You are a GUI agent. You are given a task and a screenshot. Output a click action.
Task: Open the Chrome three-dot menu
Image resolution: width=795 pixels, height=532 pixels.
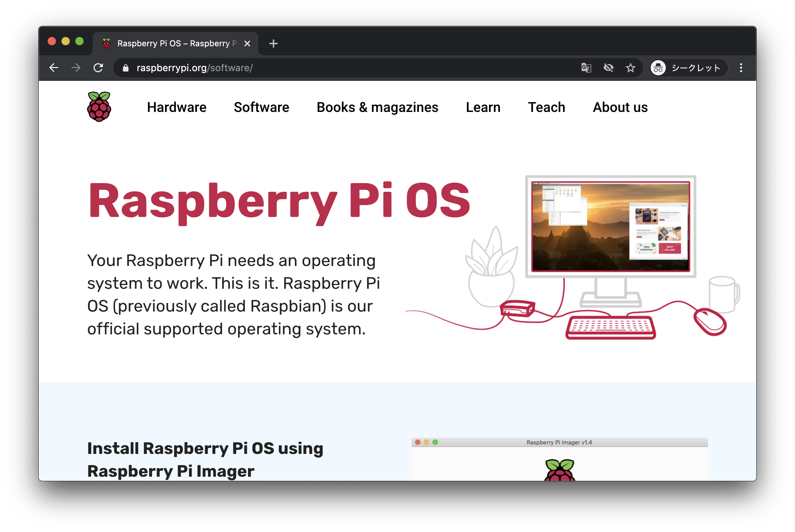pos(741,68)
